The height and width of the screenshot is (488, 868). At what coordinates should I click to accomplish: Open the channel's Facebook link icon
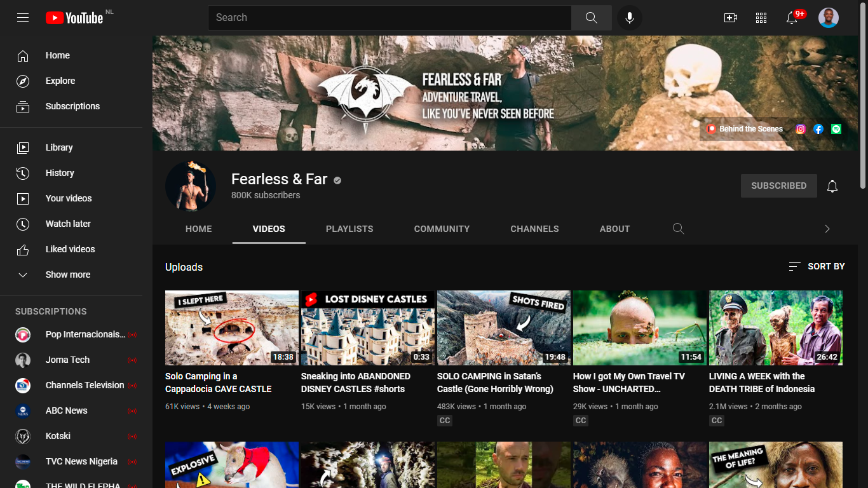click(x=818, y=129)
